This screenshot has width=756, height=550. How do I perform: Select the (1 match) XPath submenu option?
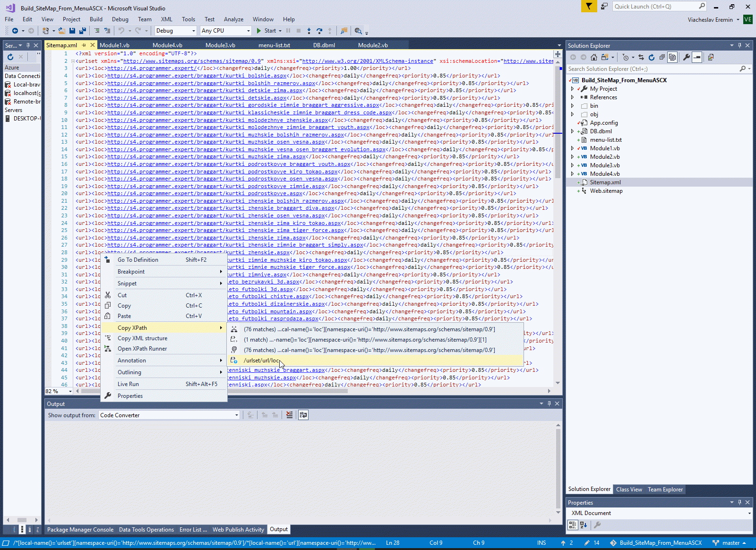click(376, 340)
